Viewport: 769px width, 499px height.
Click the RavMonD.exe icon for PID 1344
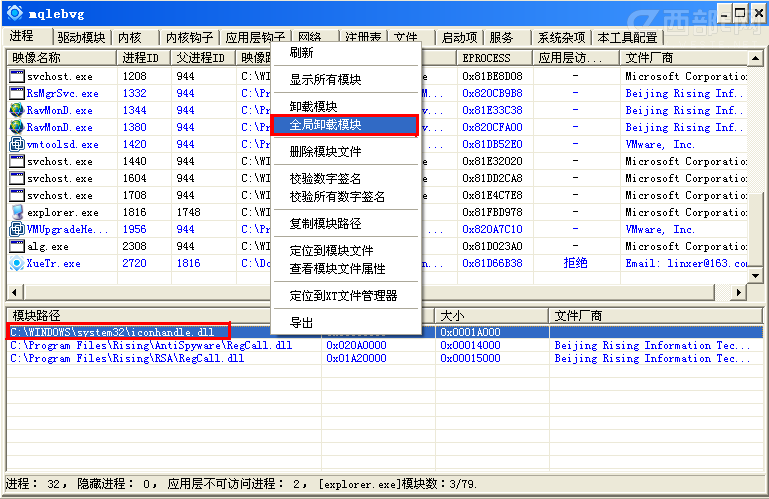[x=16, y=110]
